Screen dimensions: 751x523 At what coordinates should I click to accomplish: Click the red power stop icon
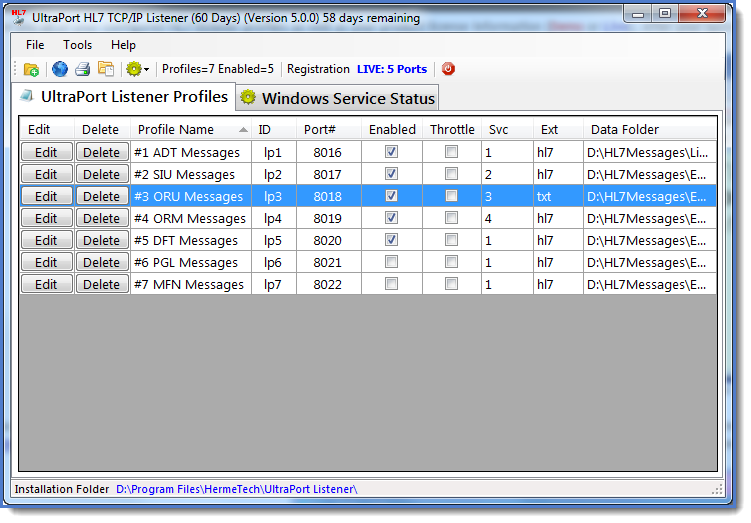click(448, 69)
